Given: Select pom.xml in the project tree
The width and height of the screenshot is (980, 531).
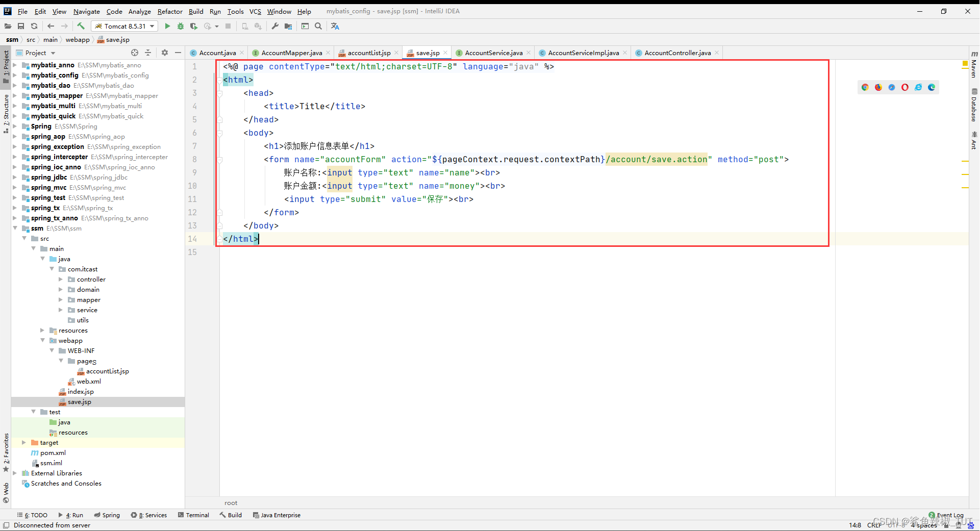Looking at the screenshot, I should [53, 452].
